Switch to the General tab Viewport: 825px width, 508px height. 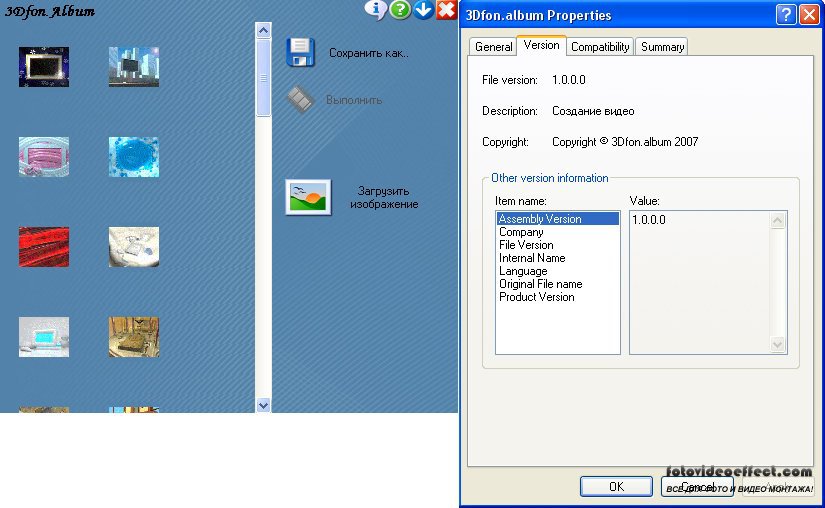(x=493, y=47)
